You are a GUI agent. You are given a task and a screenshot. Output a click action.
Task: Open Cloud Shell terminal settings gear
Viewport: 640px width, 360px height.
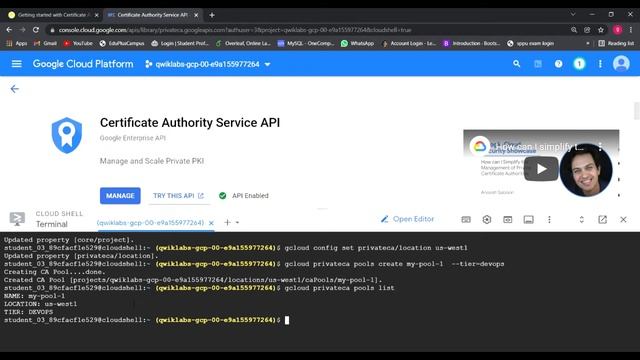click(487, 220)
